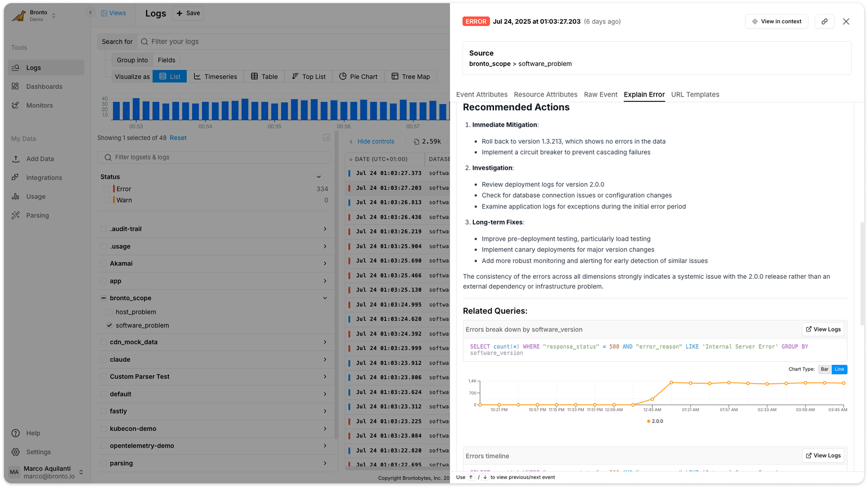868x488 pixels.
Task: Visualize as Timeseries
Action: (x=215, y=77)
